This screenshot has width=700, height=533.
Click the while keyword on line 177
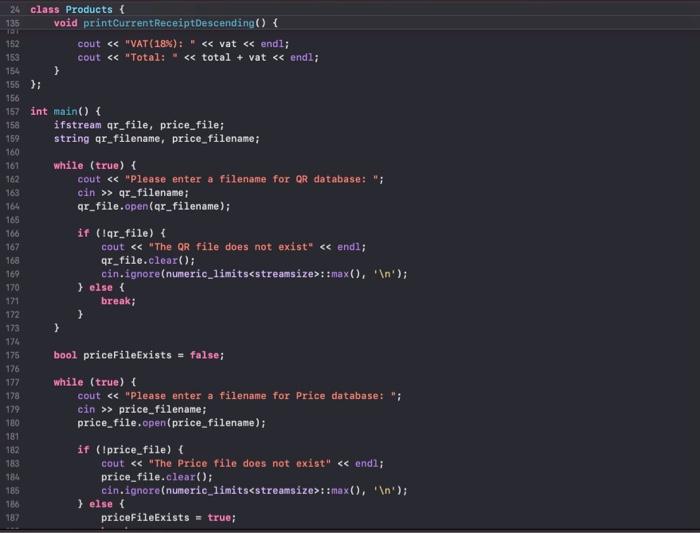click(68, 383)
